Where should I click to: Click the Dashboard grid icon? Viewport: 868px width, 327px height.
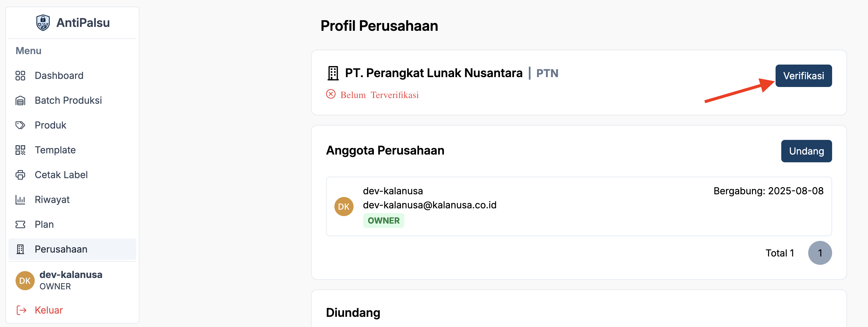[20, 75]
